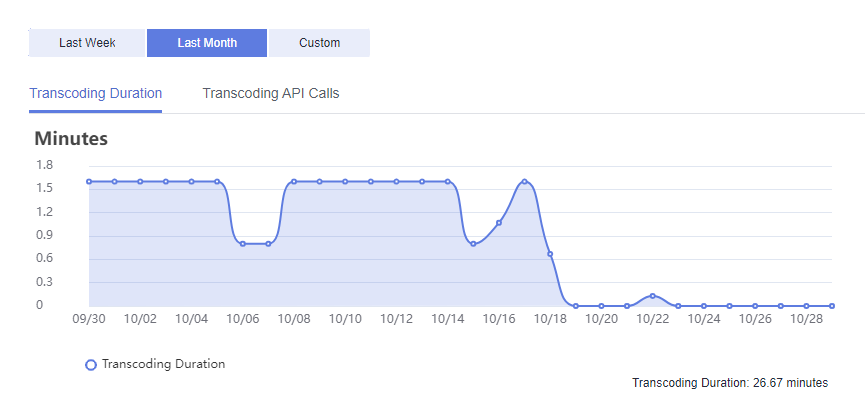Click the data point at 10/15

coord(473,243)
